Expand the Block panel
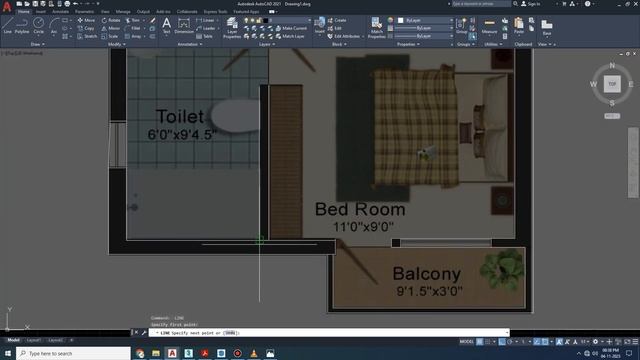This screenshot has height=360, width=640. tap(339, 44)
